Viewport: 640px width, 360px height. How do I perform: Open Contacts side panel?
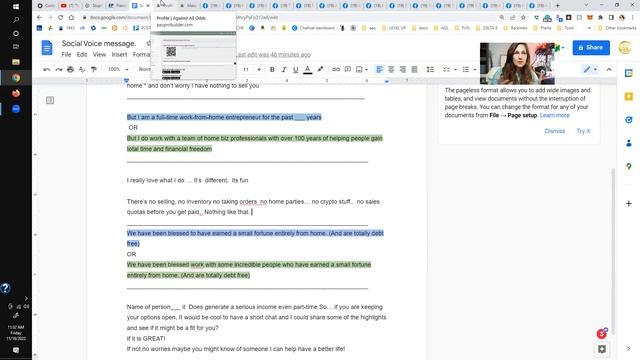629,143
